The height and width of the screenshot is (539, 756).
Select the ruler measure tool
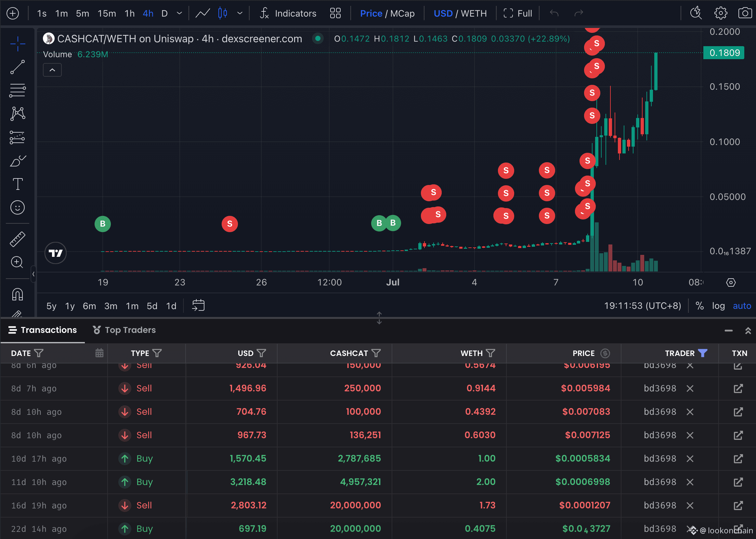18,239
